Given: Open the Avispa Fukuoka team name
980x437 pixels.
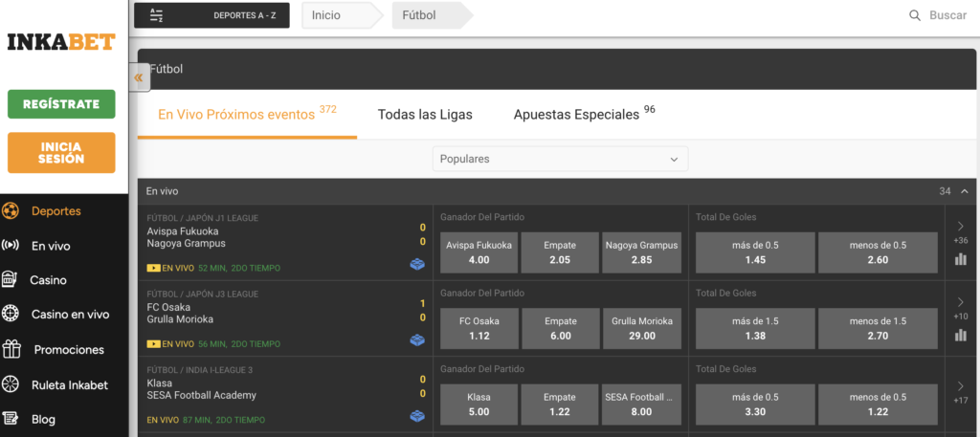Looking at the screenshot, I should point(183,231).
